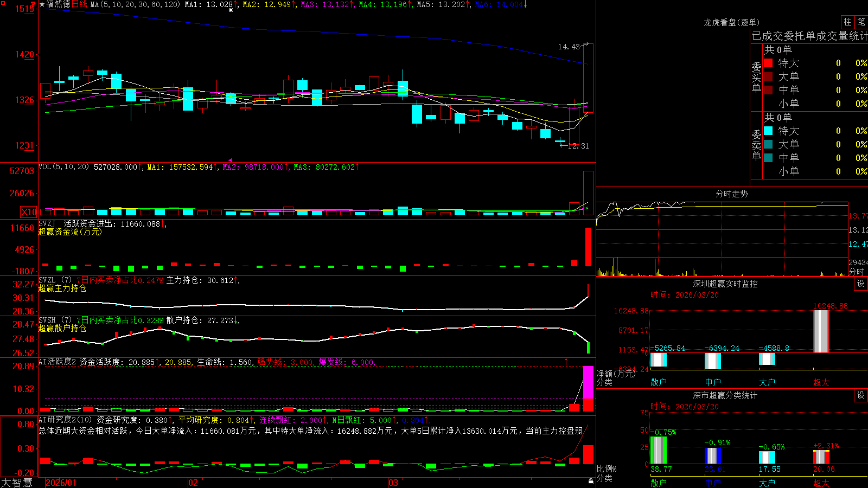Switch 龙虎看盘 to 柱 bar view
868x488 pixels.
847,22
